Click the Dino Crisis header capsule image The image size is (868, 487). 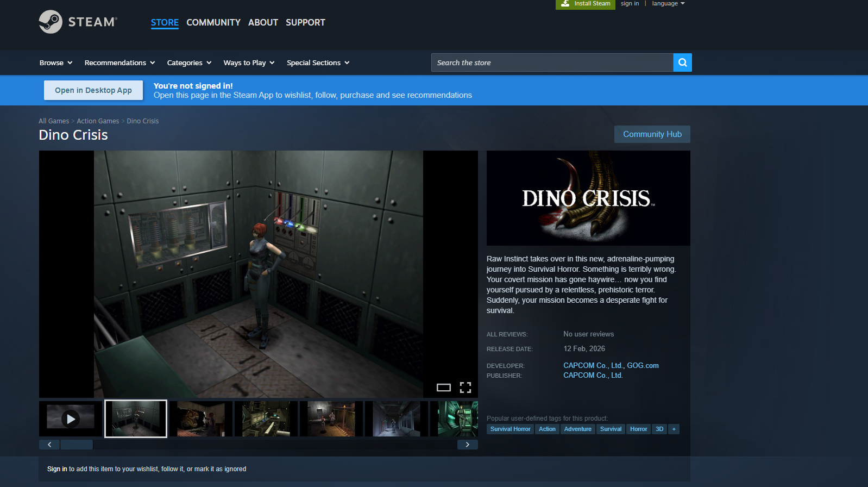[x=588, y=198]
